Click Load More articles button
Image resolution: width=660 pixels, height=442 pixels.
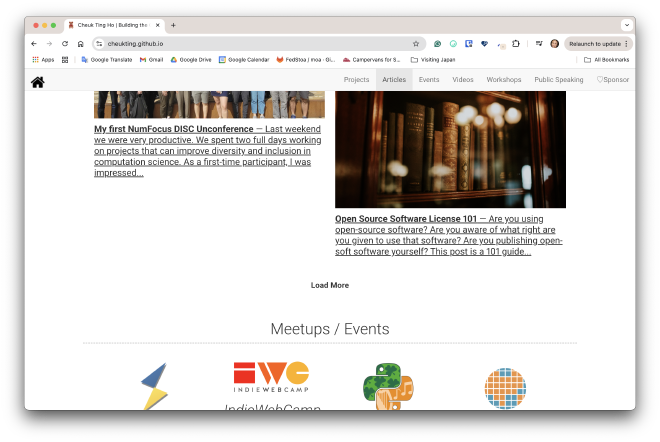click(x=330, y=285)
